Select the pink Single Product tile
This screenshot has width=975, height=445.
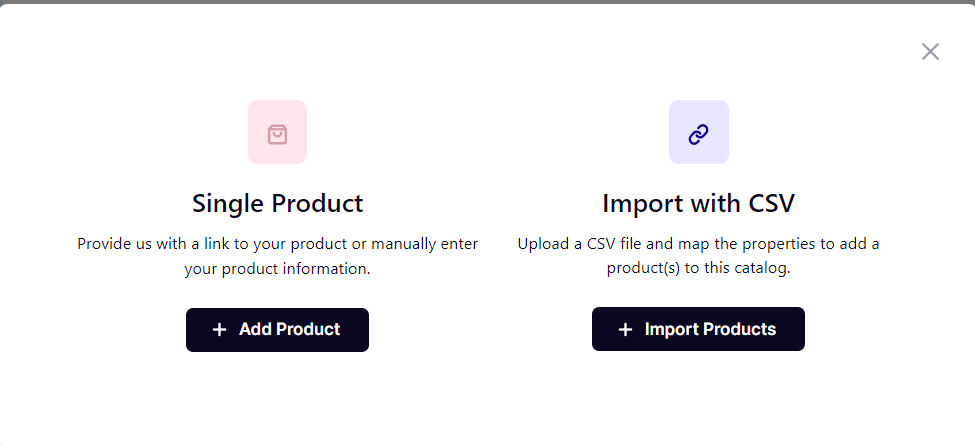tap(277, 132)
